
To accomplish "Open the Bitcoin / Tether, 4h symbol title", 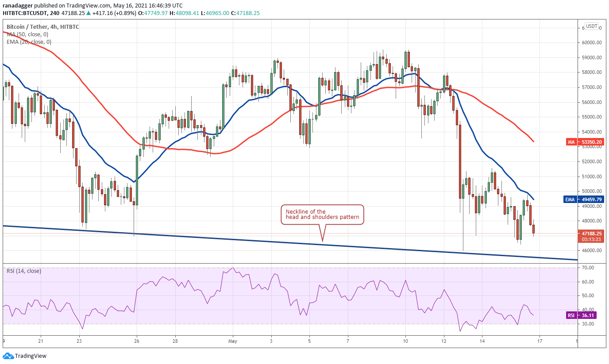I will 42,27.
